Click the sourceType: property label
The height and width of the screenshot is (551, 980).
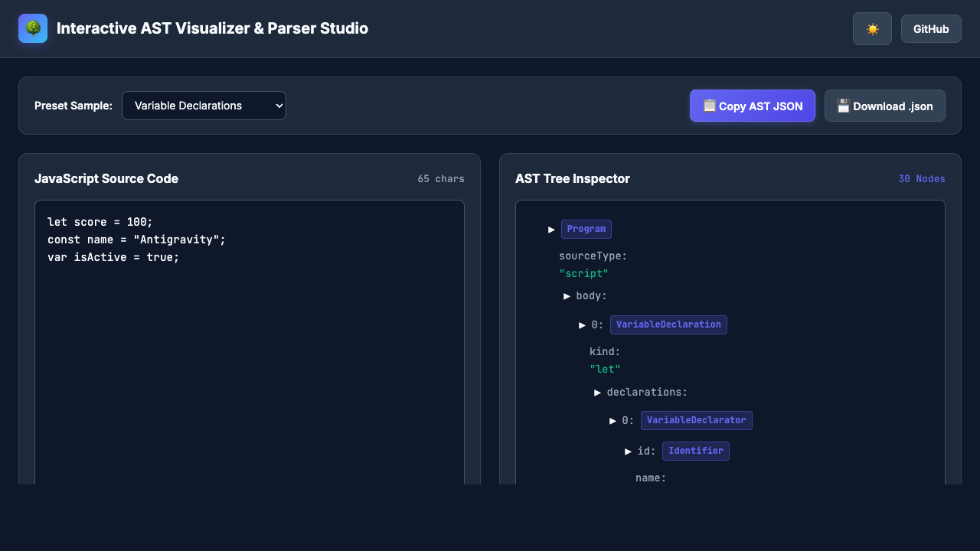593,256
